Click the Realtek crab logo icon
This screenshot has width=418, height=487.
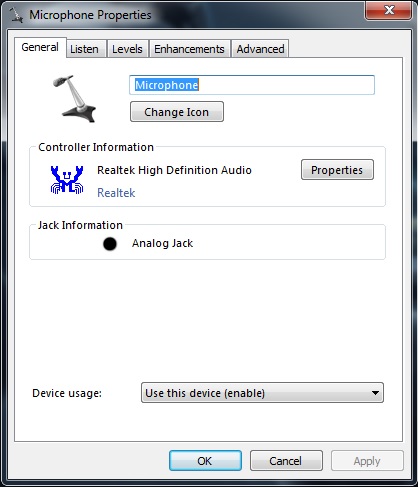pyautogui.click(x=67, y=180)
